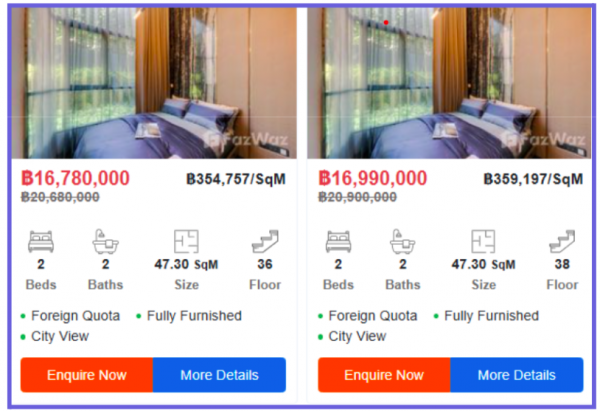The image size is (600, 411).
Task: Click the ฿16,990,000 price text
Action: coord(373,178)
